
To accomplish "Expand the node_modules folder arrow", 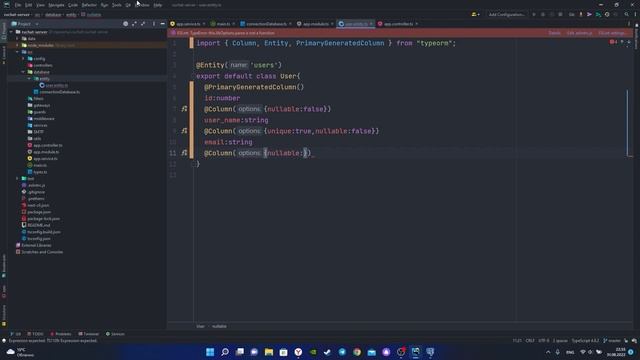I will (x=18, y=45).
